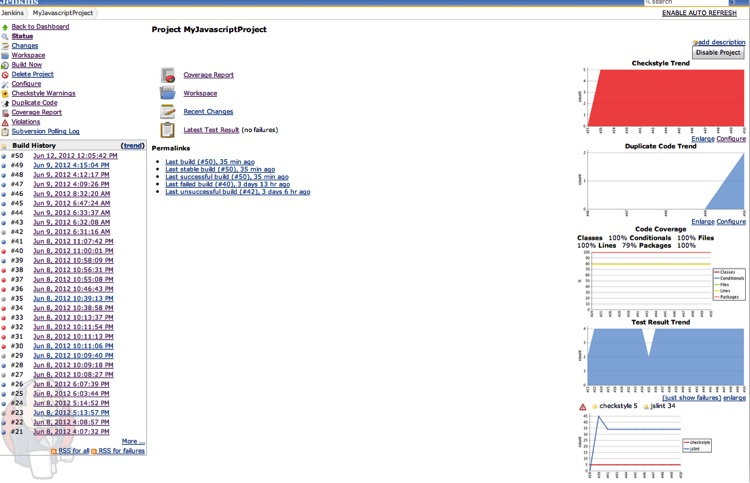The image size is (750, 483).
Task: Click the Status magnifier icon
Action: [5, 36]
